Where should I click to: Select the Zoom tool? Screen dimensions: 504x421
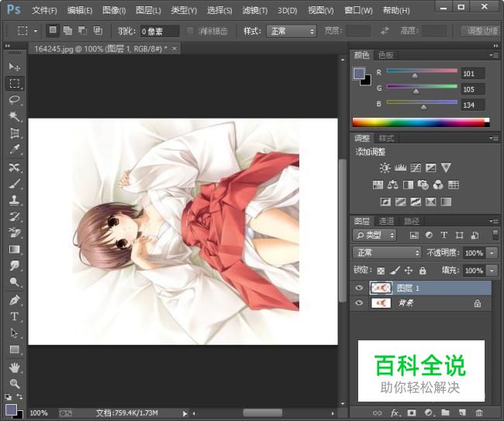coord(14,383)
